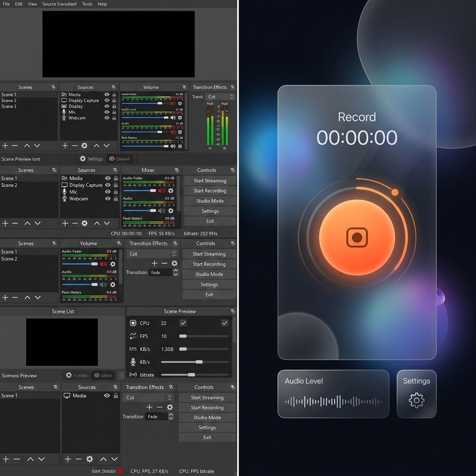Click the FPS graph icon in Scene Preview
Image resolution: width=476 pixels, height=476 pixels.
pyautogui.click(x=133, y=336)
